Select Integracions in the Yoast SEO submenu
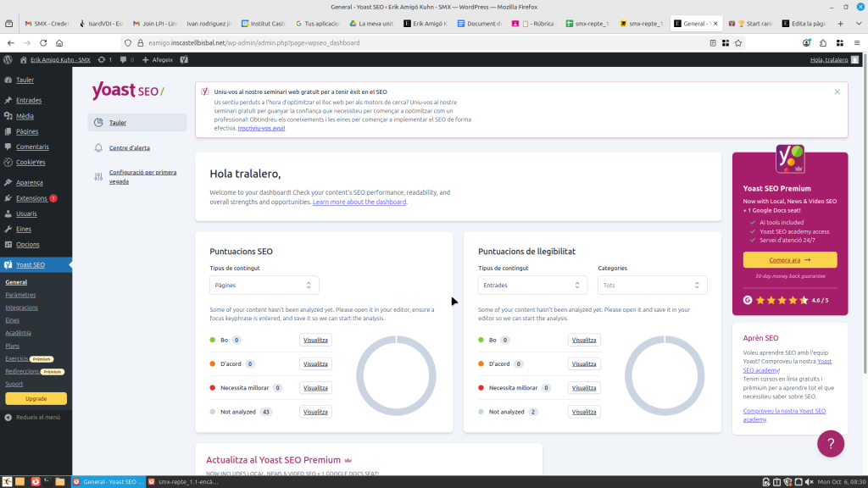Viewport: 868px width, 488px height. tap(21, 308)
